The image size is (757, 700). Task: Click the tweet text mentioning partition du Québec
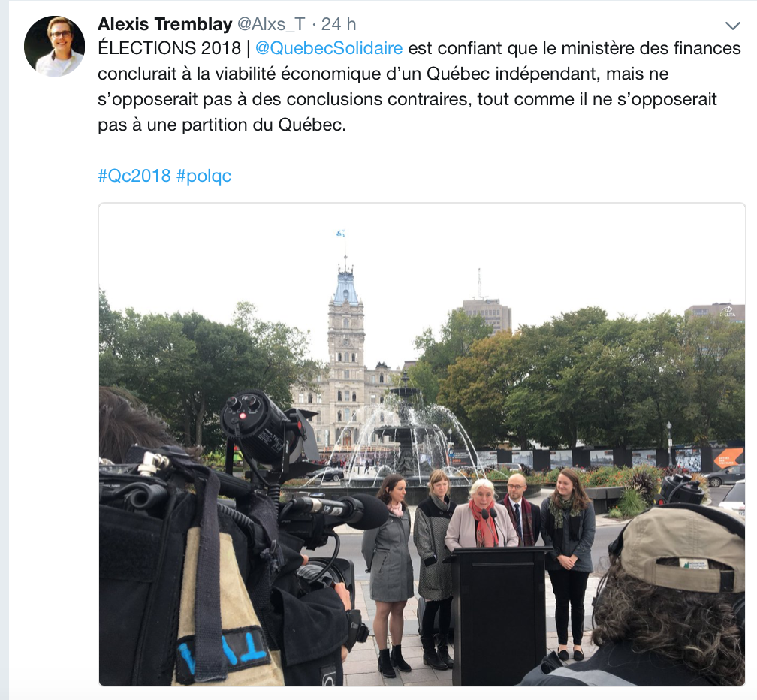pyautogui.click(x=222, y=125)
